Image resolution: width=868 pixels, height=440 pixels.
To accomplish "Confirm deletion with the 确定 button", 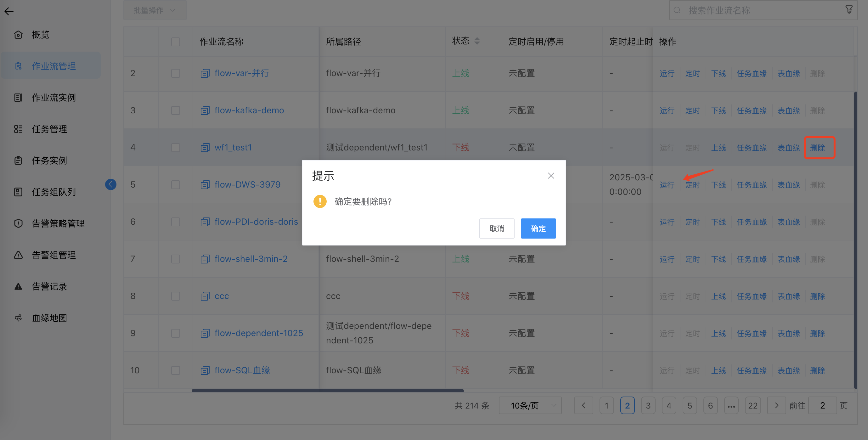I will [538, 228].
